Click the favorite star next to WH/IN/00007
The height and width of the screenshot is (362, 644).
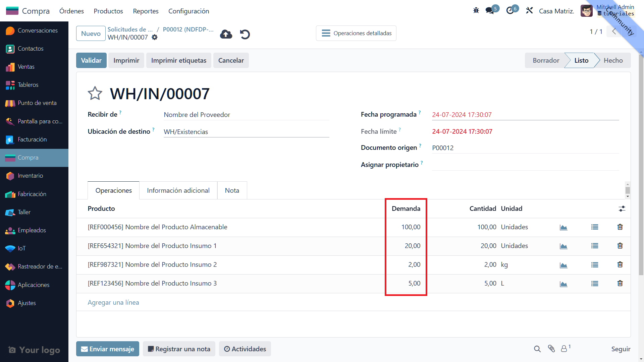tap(95, 94)
